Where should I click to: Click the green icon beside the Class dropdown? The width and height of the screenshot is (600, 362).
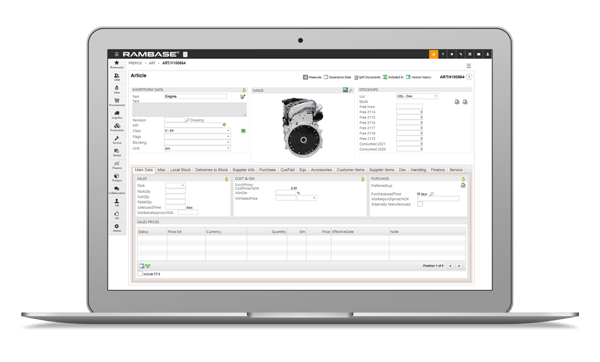[x=243, y=131]
